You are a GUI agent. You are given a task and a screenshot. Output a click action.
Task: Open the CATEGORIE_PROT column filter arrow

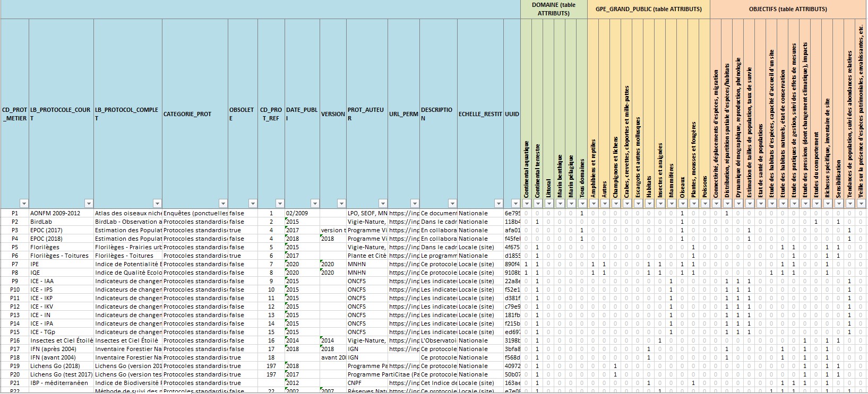223,203
